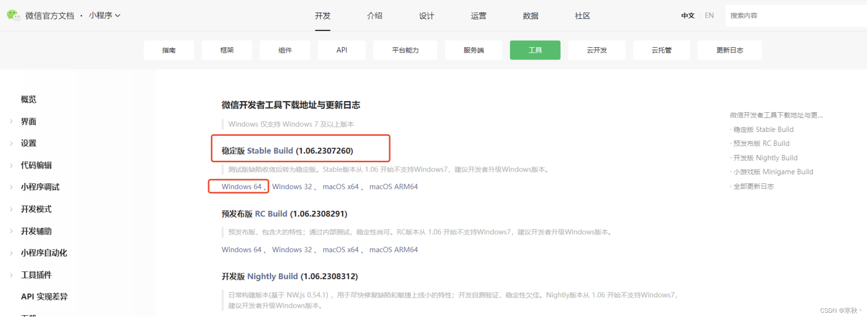The width and height of the screenshot is (868, 318).
Task: Focus the 搜索内容 search field
Action: tap(796, 15)
